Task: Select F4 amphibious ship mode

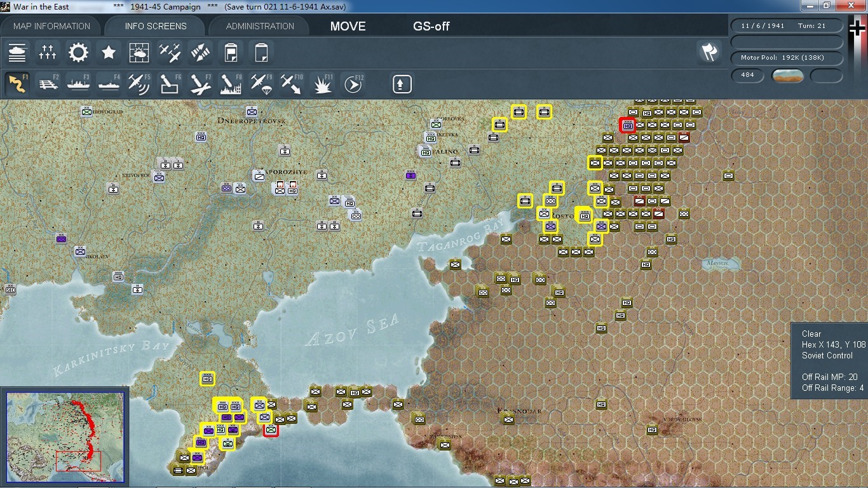Action: (109, 84)
